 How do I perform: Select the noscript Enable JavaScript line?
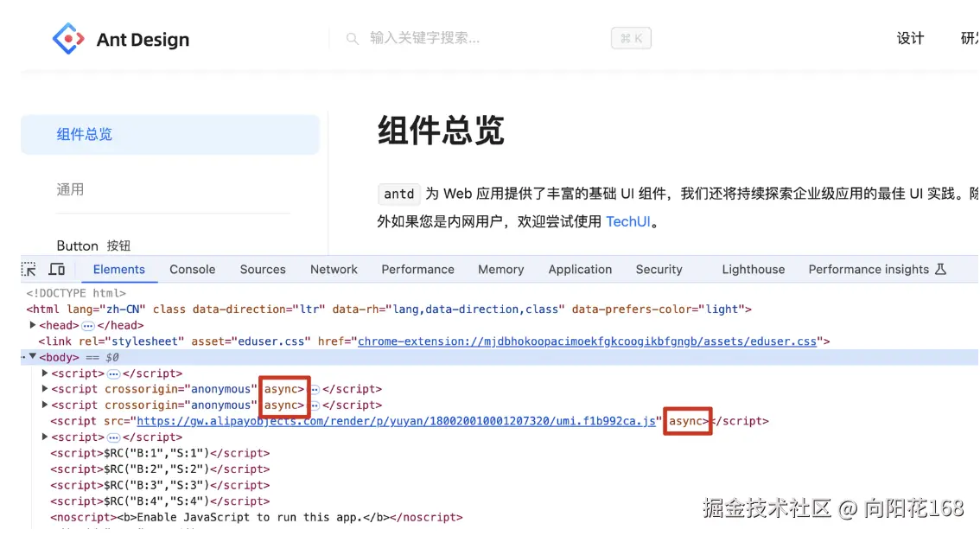257,518
